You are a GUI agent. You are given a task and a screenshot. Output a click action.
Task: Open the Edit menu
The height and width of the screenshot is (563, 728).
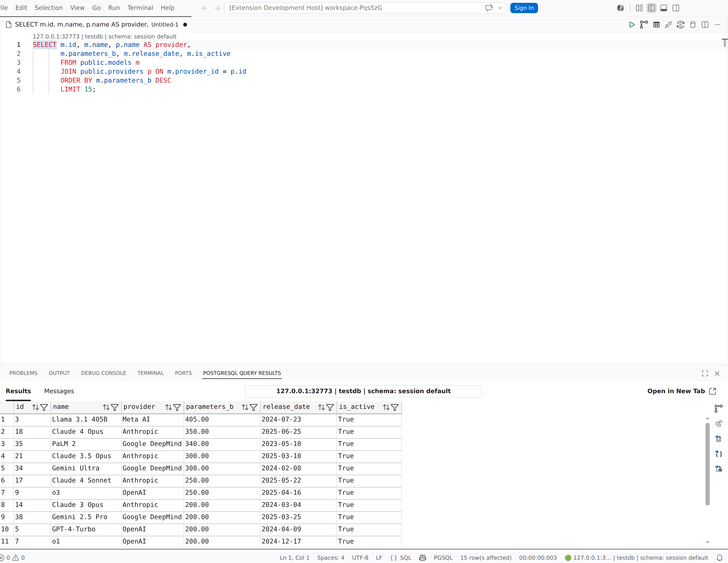tap(21, 8)
